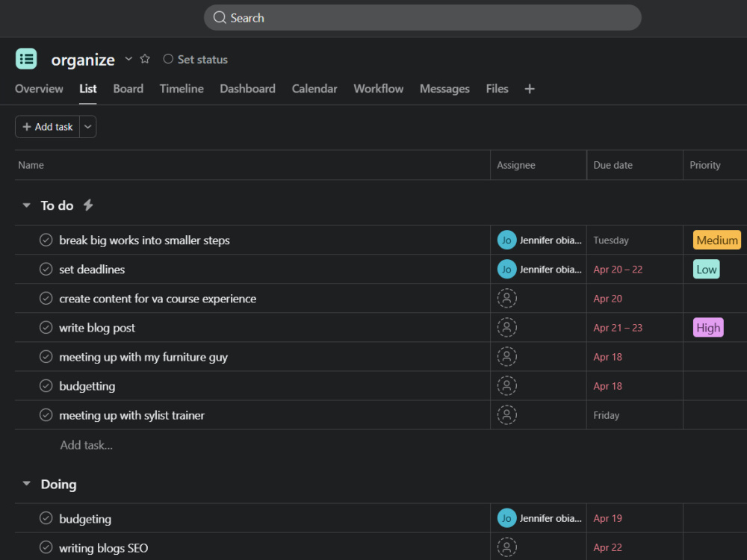
Task: Assign someone to create content for va course
Action: pos(507,299)
